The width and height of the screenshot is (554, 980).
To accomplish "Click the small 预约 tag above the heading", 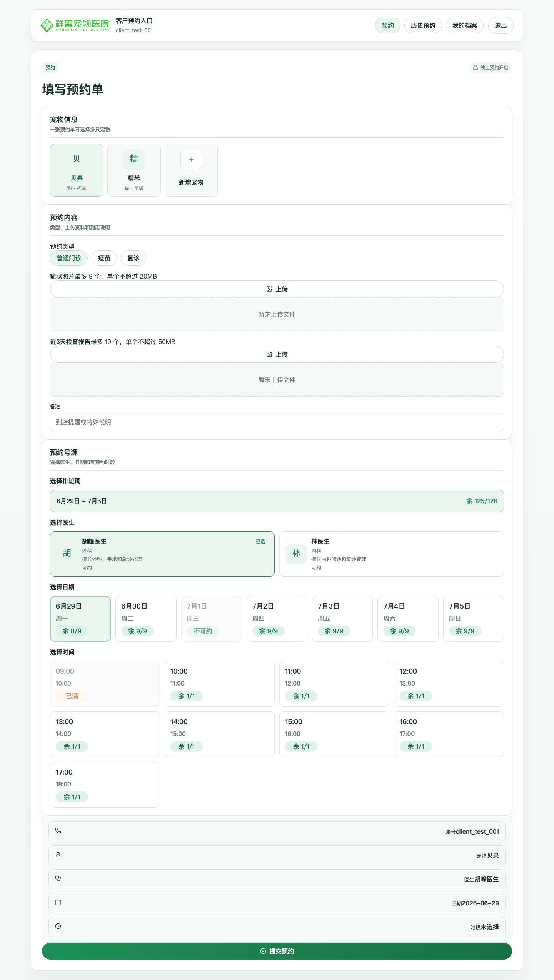I will [x=50, y=67].
